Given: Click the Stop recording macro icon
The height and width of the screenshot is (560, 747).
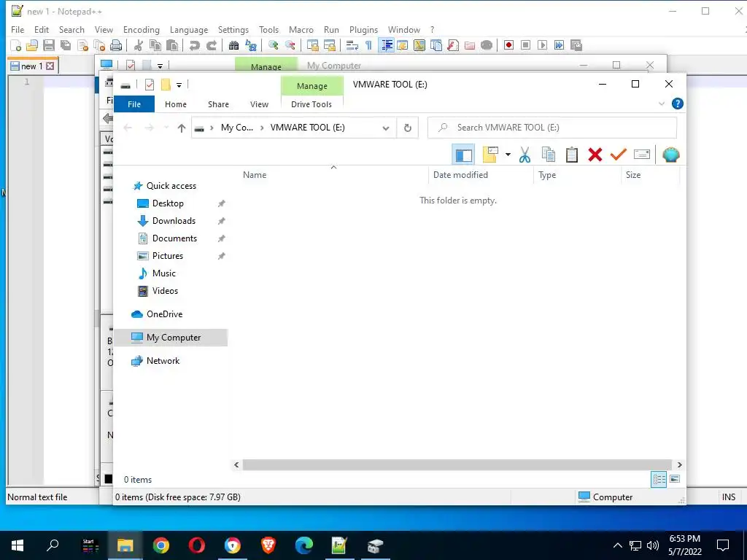Looking at the screenshot, I should pos(525,45).
